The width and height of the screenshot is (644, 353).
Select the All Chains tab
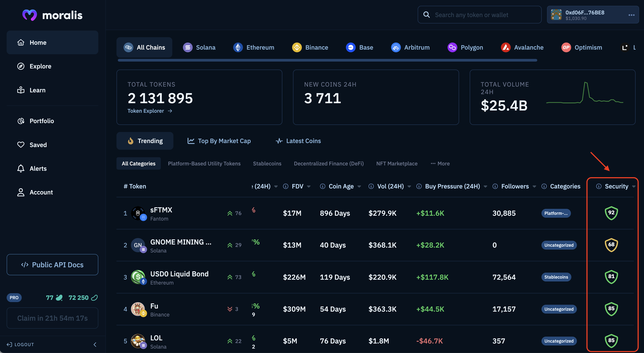point(144,47)
